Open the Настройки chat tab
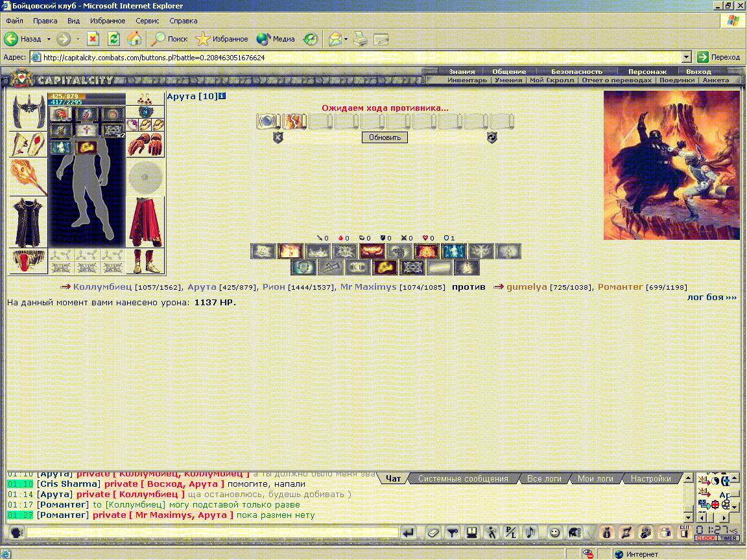The image size is (747, 560). point(651,478)
